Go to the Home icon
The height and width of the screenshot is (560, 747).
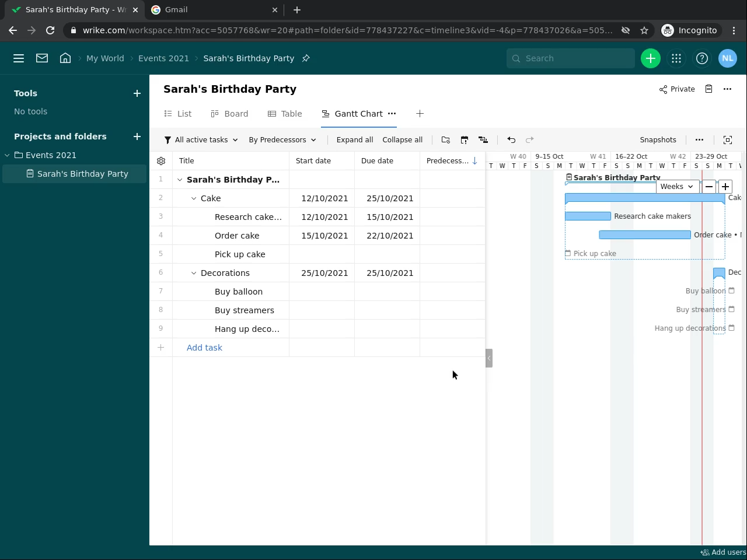click(65, 58)
